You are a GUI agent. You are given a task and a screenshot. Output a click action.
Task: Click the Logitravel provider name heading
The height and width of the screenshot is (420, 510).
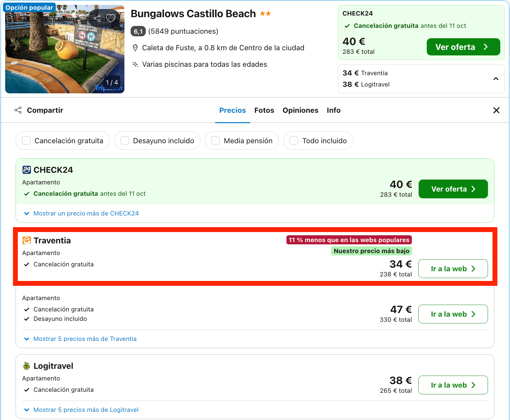point(53,366)
